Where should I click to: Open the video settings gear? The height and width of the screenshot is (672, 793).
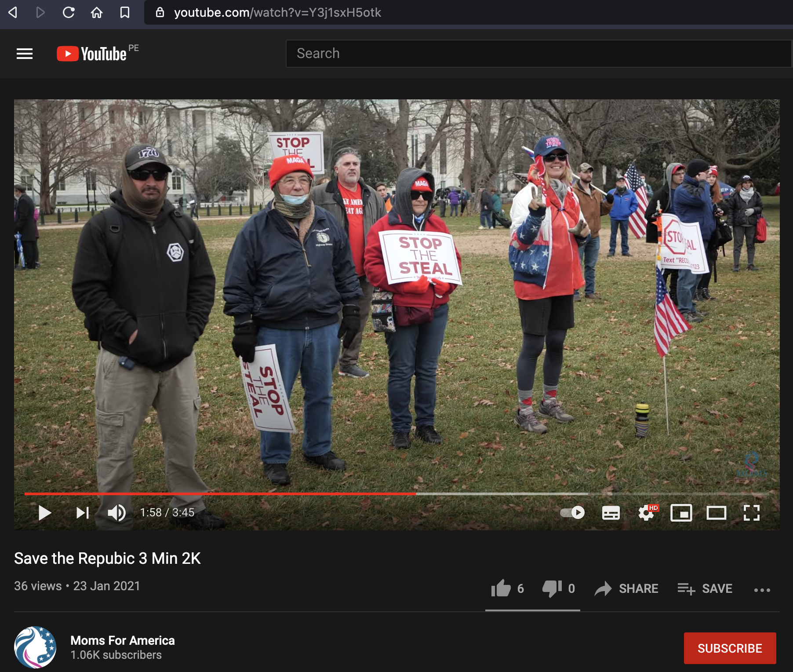point(647,513)
